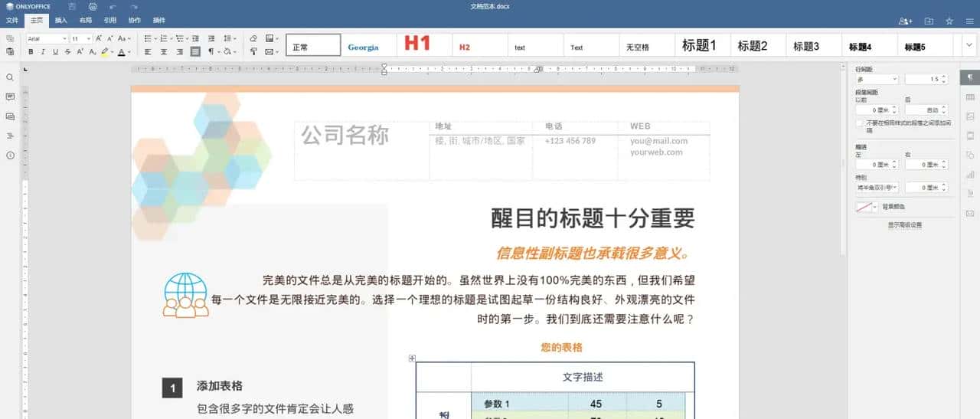Copy style with paint roller icon

[253, 52]
